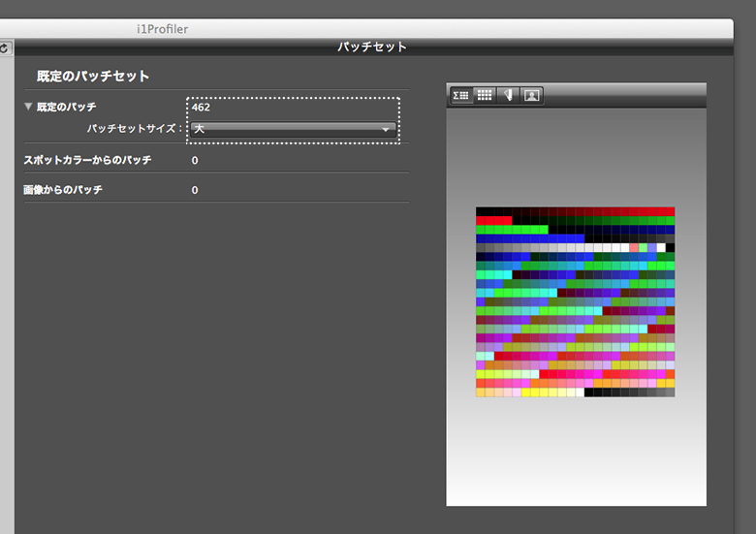Switch to the patch grid view icon
The height and width of the screenshot is (534, 756).
pos(485,95)
